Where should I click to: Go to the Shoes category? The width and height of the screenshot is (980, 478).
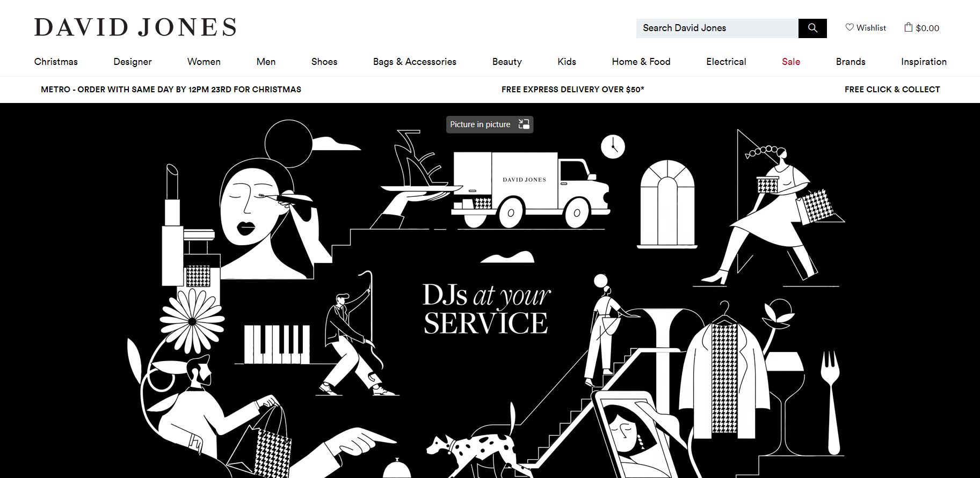pos(324,62)
